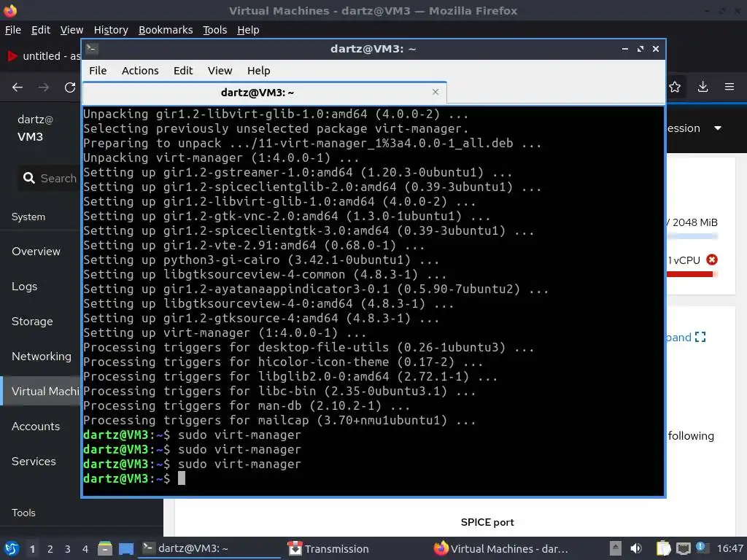Image resolution: width=747 pixels, height=560 pixels.
Task: Open Firefox File menu
Action: coord(13,30)
